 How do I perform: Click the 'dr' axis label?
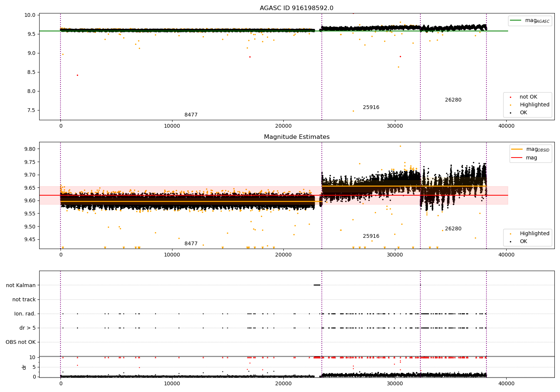(24, 367)
